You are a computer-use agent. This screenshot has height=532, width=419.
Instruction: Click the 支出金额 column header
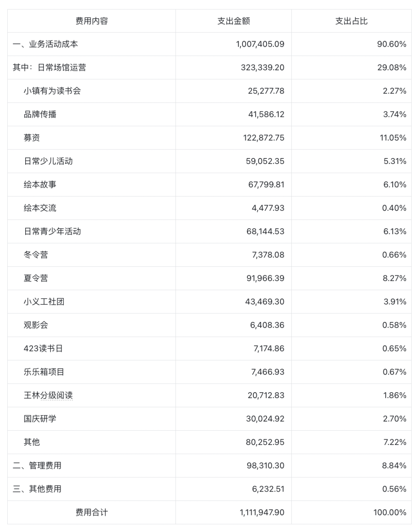click(234, 21)
